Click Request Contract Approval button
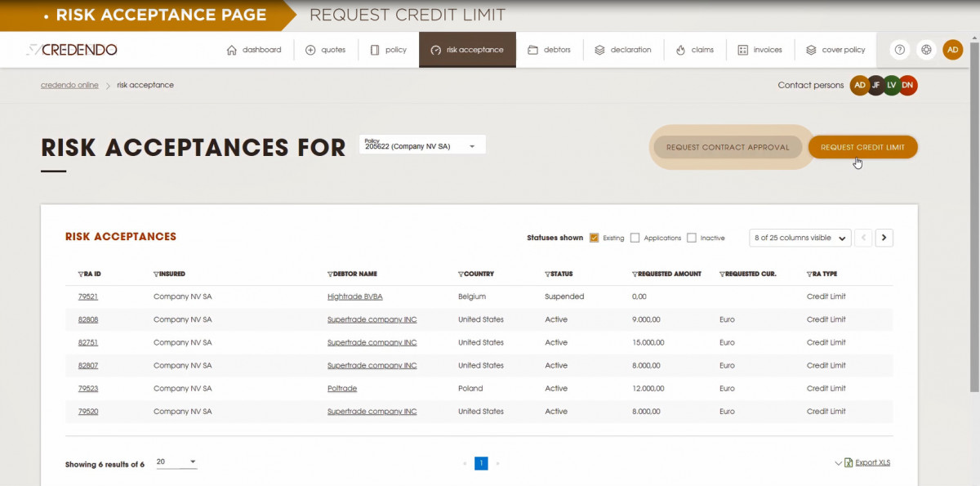 click(728, 148)
